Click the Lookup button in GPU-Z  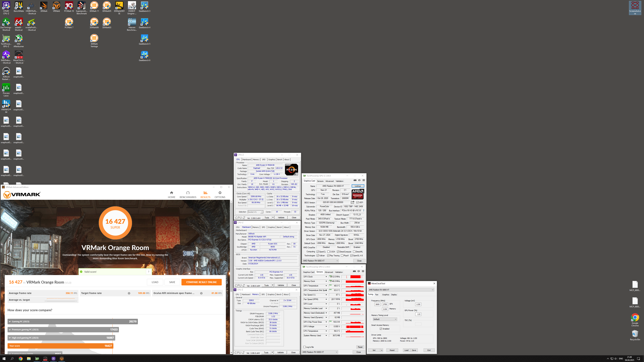pyautogui.click(x=358, y=186)
